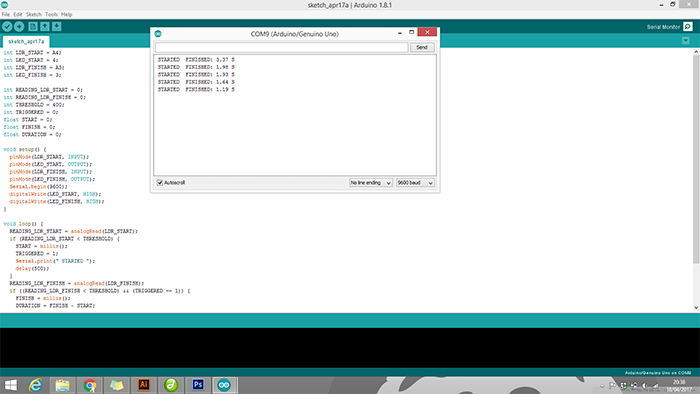Click the "delay(500);" code line
This screenshot has height=394, width=700.
(32, 269)
